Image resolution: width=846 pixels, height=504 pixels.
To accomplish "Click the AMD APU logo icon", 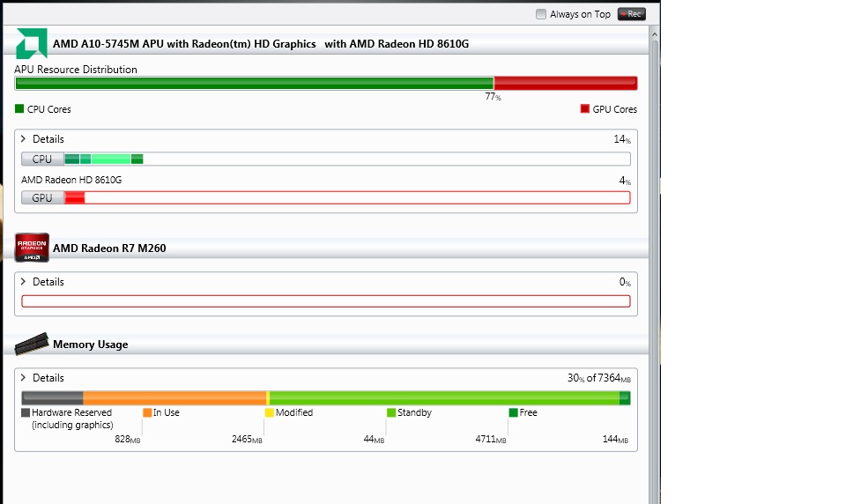I will coord(32,43).
